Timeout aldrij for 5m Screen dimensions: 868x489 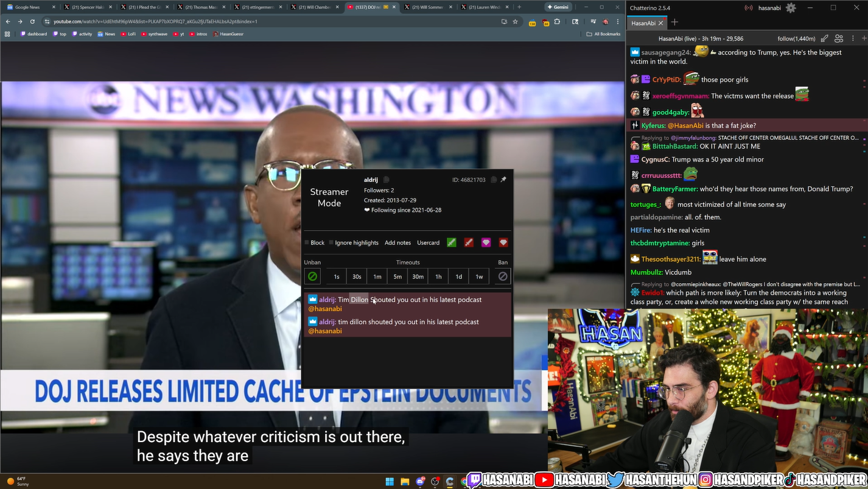397,276
